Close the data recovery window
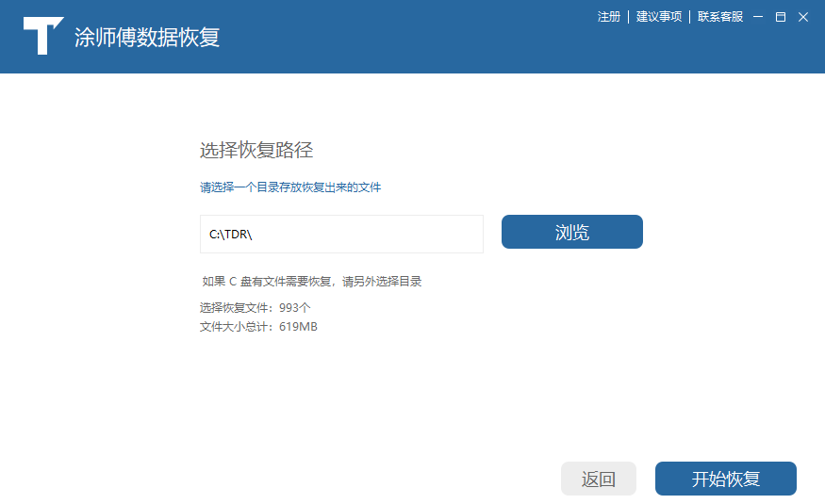 pos(803,17)
